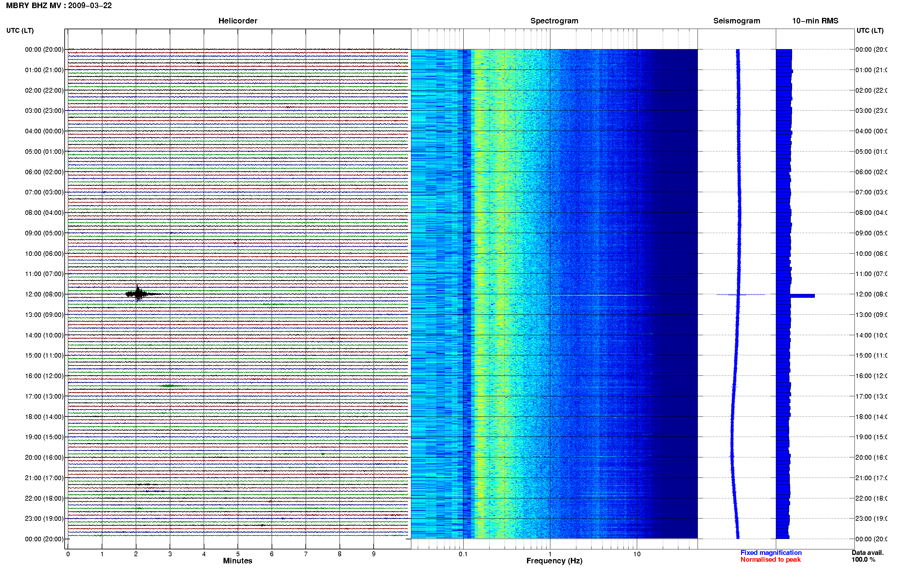Screen dimensions: 924x578
Task: Click the left '04:00 (00:00)' time label
Action: (44, 131)
